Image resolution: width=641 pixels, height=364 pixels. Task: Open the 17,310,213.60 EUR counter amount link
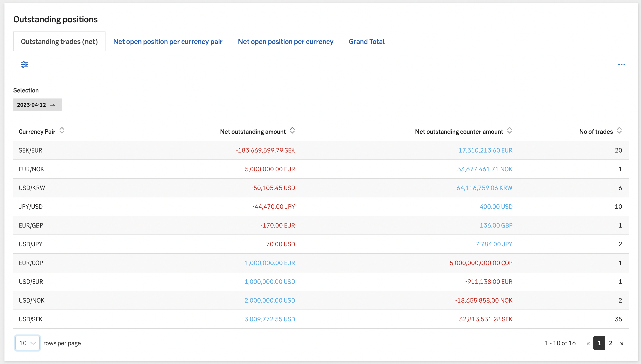(x=485, y=150)
